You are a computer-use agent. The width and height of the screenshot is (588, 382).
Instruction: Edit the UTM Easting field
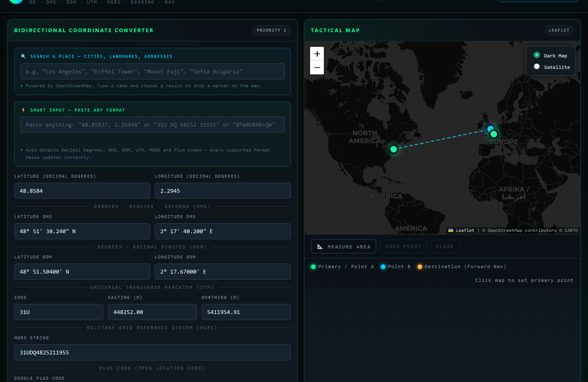coord(153,312)
